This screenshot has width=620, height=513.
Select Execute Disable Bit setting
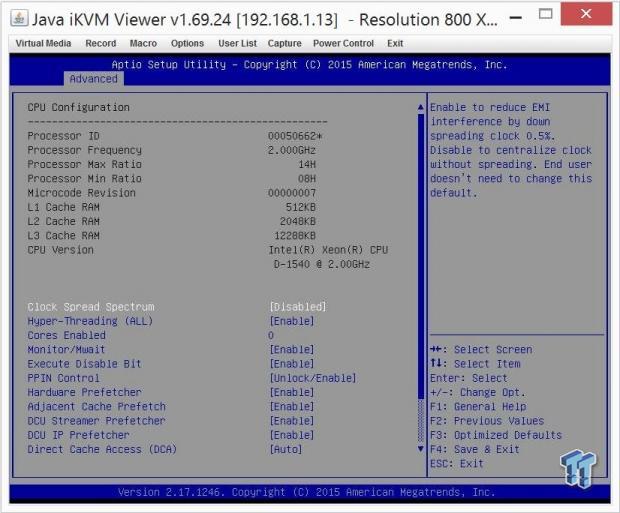pos(84,364)
